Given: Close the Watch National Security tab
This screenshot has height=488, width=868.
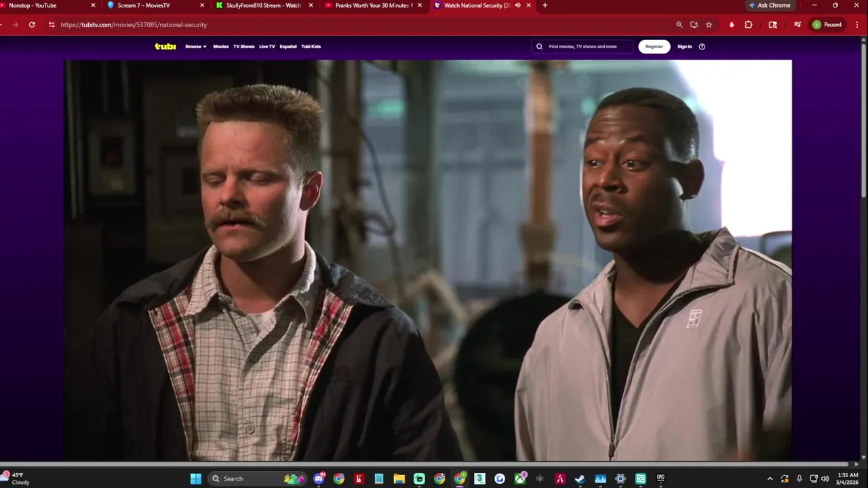Looking at the screenshot, I should [529, 5].
